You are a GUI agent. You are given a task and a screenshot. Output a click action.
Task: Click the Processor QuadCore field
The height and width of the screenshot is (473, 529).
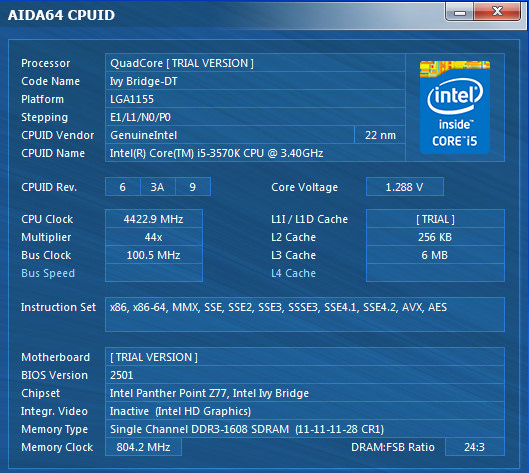[x=255, y=63]
